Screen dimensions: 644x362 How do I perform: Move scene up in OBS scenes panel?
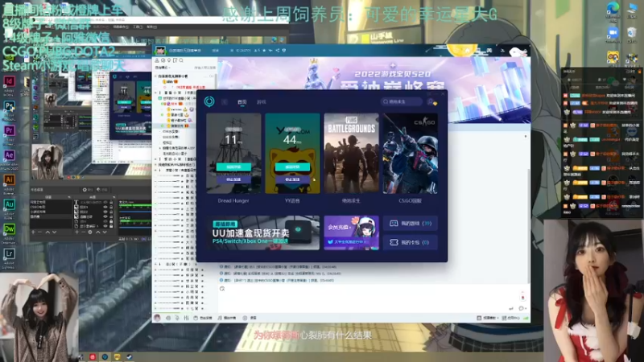(x=47, y=232)
